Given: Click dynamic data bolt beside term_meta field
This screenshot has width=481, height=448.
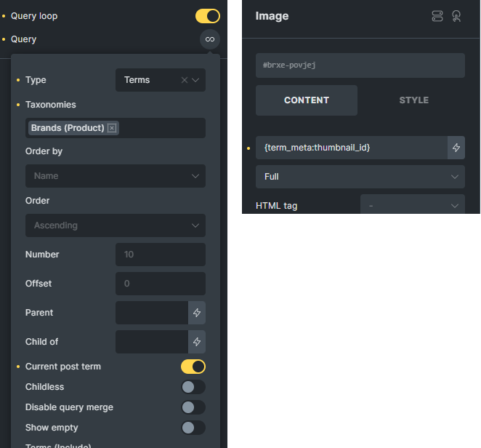Looking at the screenshot, I should (x=456, y=148).
